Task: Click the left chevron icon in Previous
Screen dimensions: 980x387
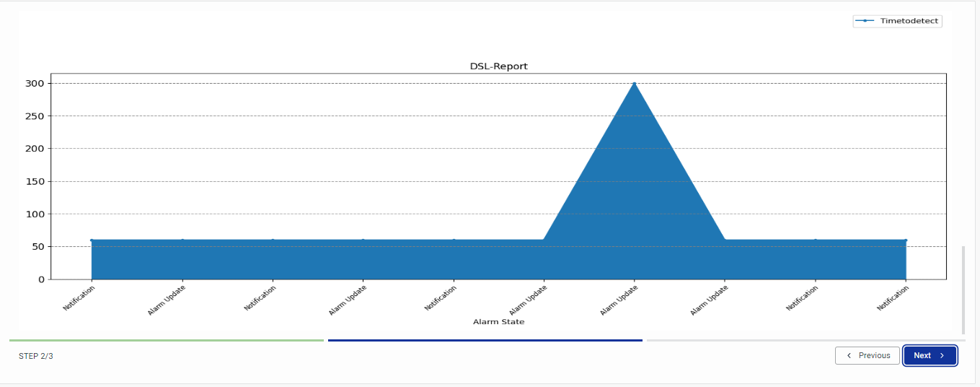Action: pyautogui.click(x=849, y=356)
